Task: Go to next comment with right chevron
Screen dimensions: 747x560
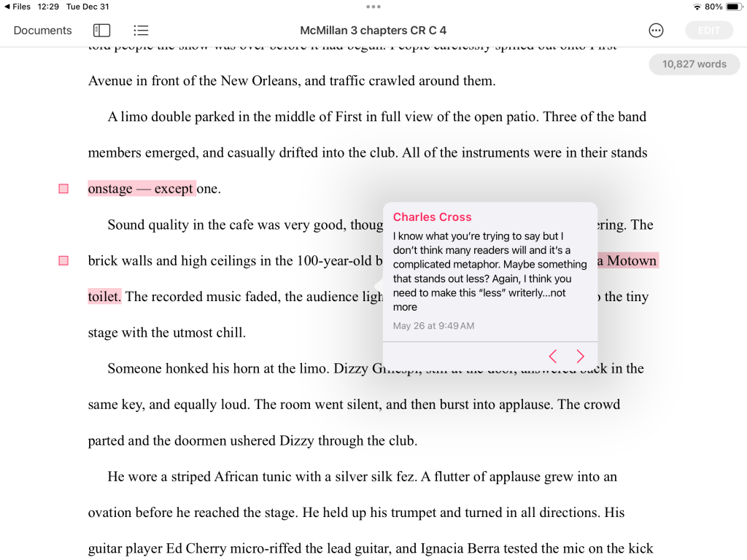Action: [581, 356]
